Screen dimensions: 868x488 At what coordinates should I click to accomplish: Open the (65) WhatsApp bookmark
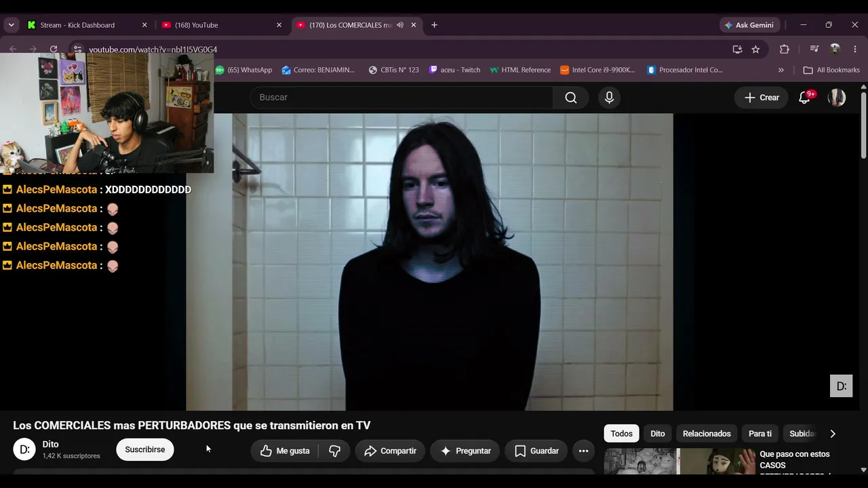coord(243,70)
